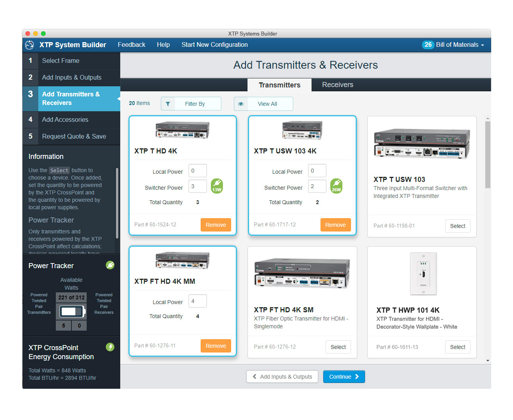Click Part # 60-1198-01 text

pyautogui.click(x=394, y=226)
